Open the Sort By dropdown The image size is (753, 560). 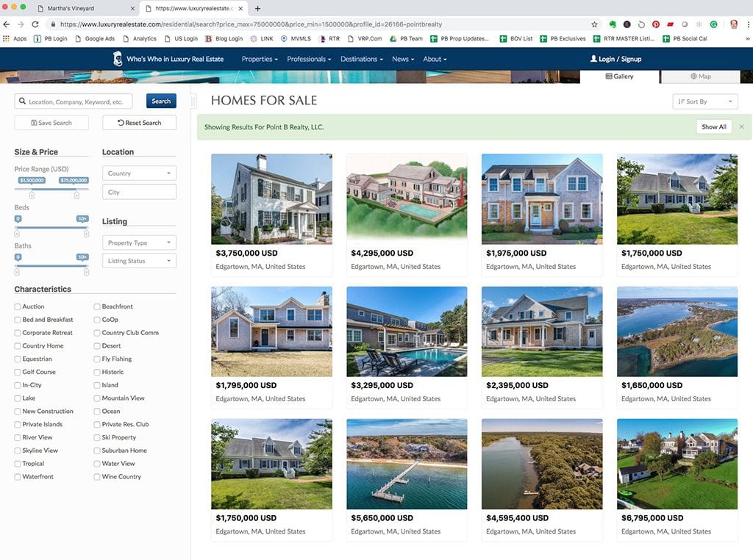coord(704,101)
